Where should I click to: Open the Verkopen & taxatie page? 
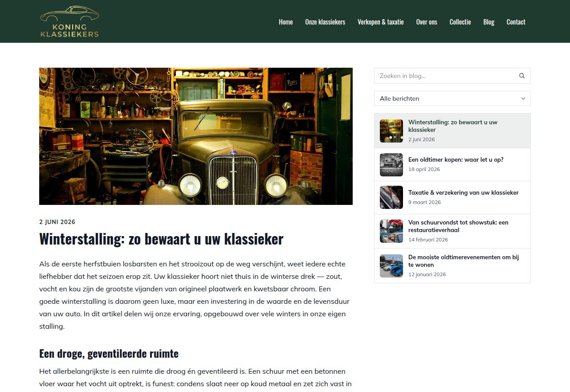coord(381,22)
